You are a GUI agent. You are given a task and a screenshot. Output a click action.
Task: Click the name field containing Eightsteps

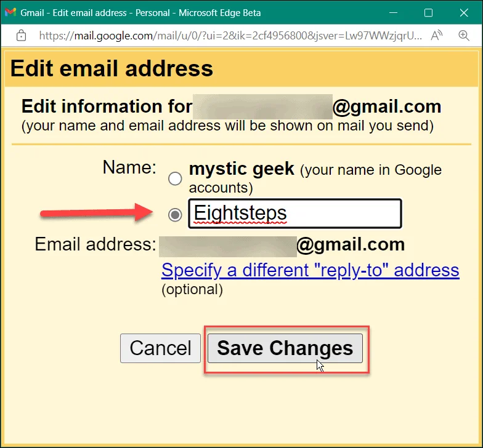tap(295, 214)
